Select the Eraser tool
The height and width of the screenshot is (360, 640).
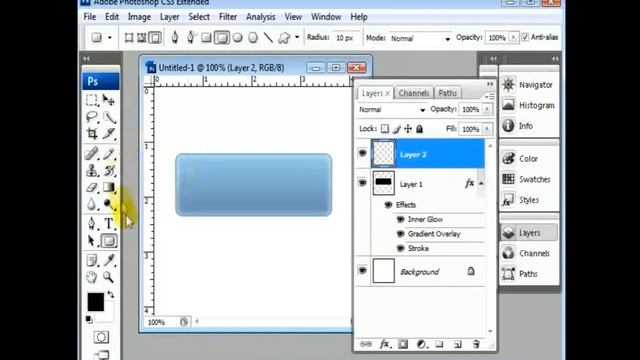point(92,187)
